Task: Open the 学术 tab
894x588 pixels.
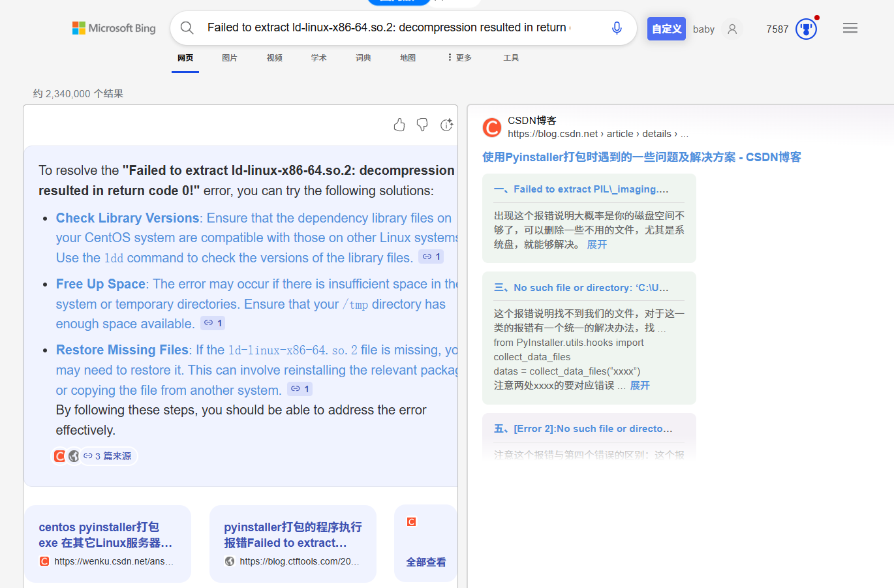Action: [319, 58]
